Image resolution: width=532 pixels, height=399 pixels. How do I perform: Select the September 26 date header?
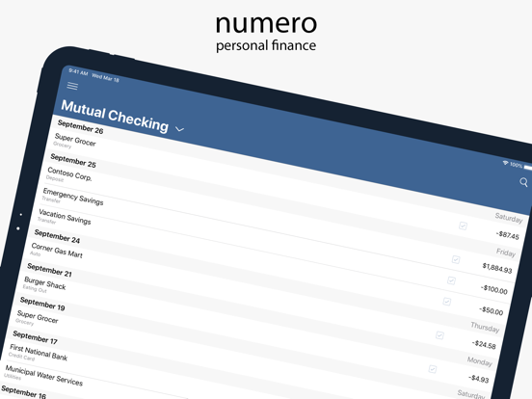click(x=80, y=126)
